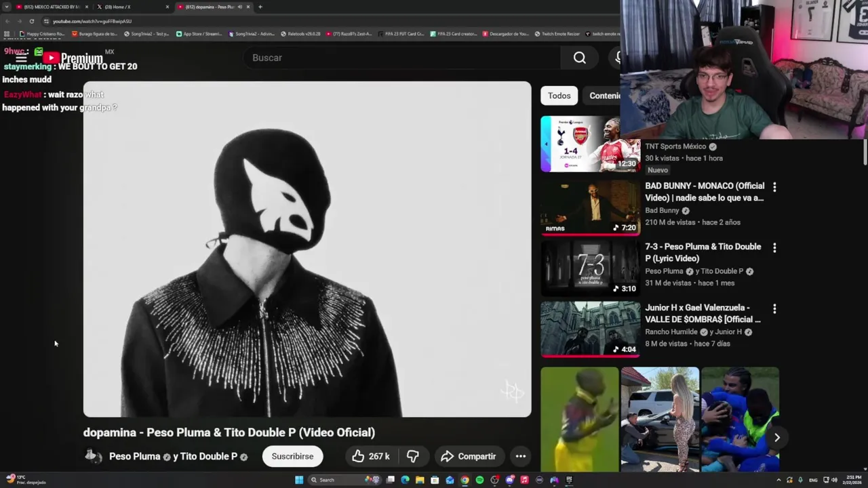The width and height of the screenshot is (868, 488).
Task: Open a new browser tab
Action: pyautogui.click(x=260, y=7)
